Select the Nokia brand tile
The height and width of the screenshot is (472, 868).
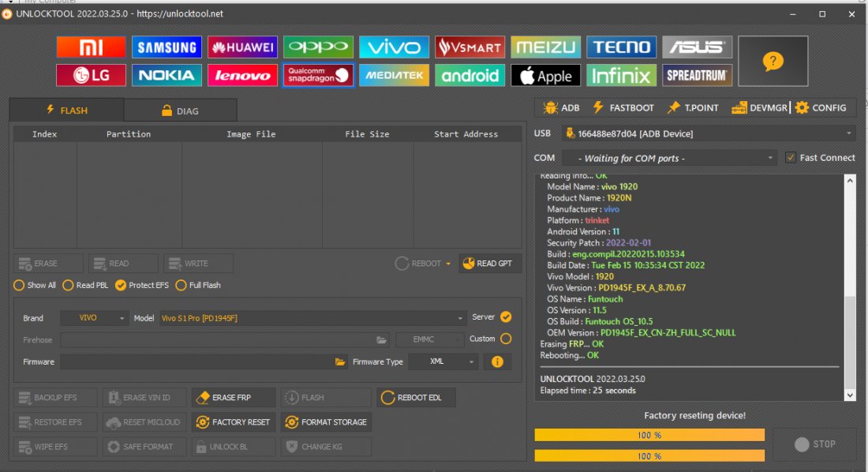[x=166, y=75]
